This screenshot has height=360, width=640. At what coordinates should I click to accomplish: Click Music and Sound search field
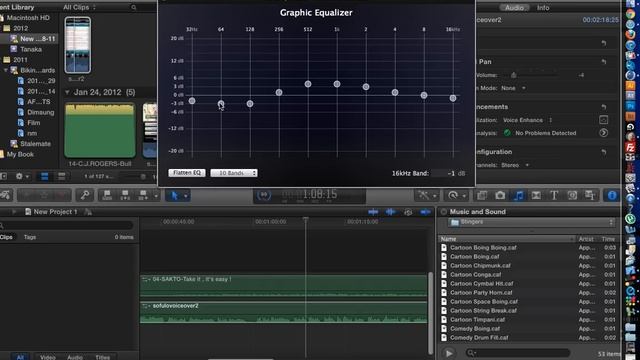(518, 353)
